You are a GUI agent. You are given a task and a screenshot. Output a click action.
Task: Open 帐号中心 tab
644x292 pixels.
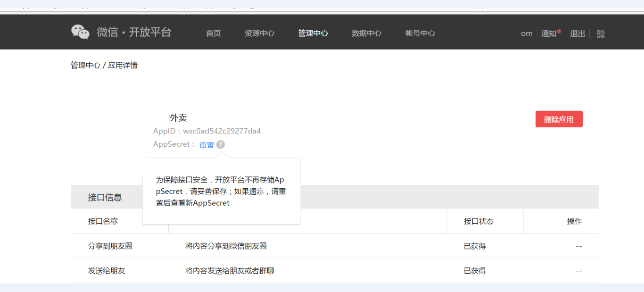[420, 33]
